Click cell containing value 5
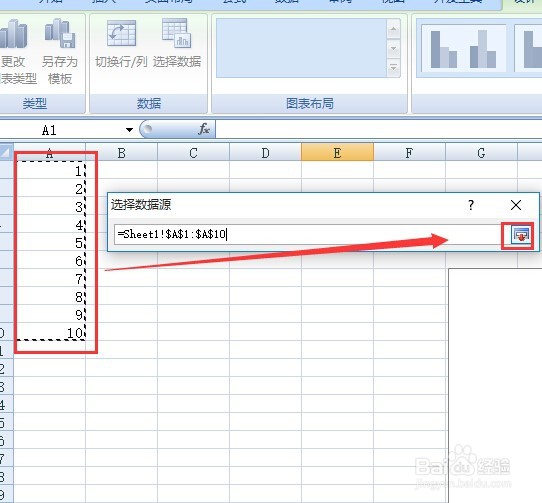The height and width of the screenshot is (503, 542). [x=49, y=242]
